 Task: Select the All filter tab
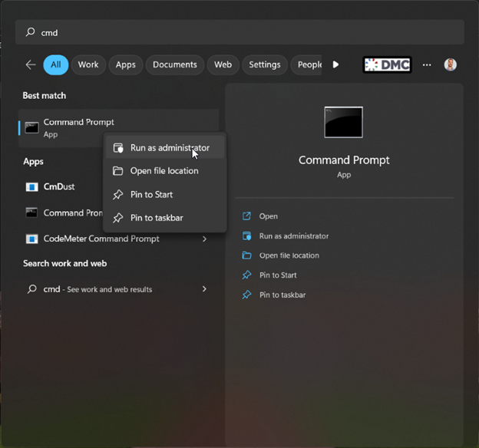(x=56, y=64)
